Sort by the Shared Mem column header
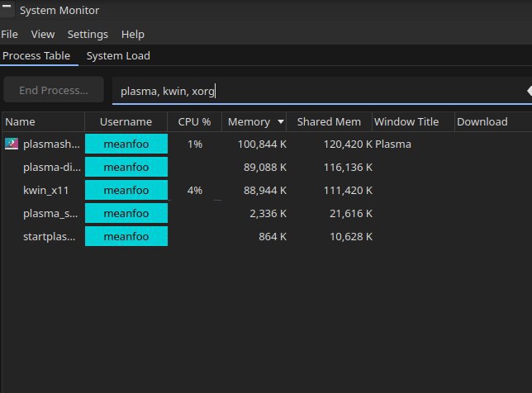The image size is (532, 393). pyautogui.click(x=329, y=121)
